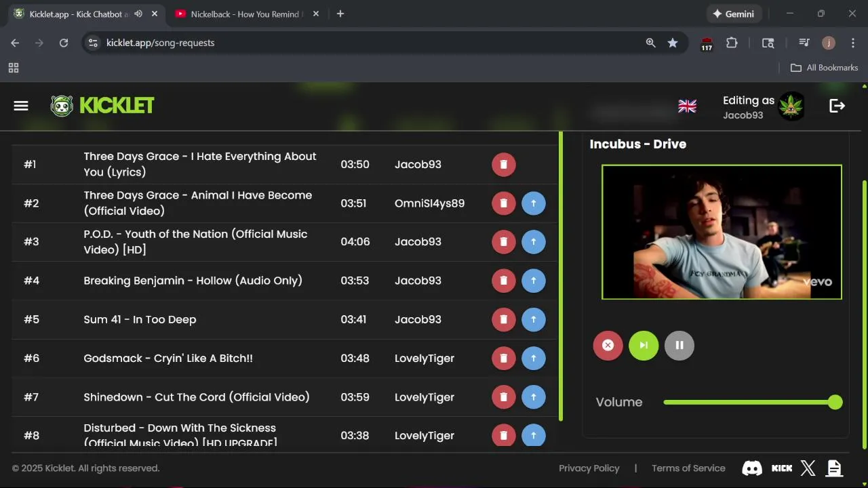The width and height of the screenshot is (868, 488).
Task: Move Breaking Benjamin Hollow up
Action: click(534, 281)
